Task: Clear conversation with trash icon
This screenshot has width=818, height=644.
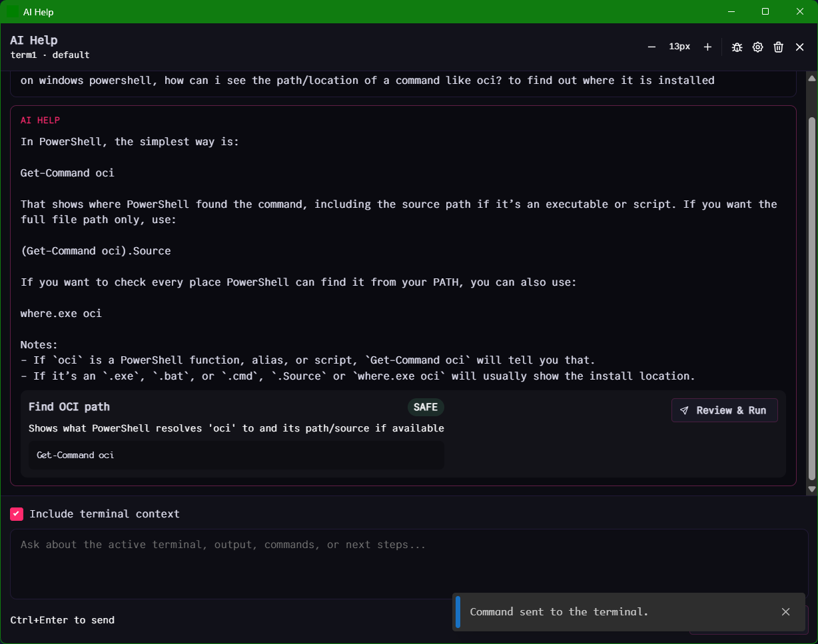Action: pyautogui.click(x=778, y=47)
